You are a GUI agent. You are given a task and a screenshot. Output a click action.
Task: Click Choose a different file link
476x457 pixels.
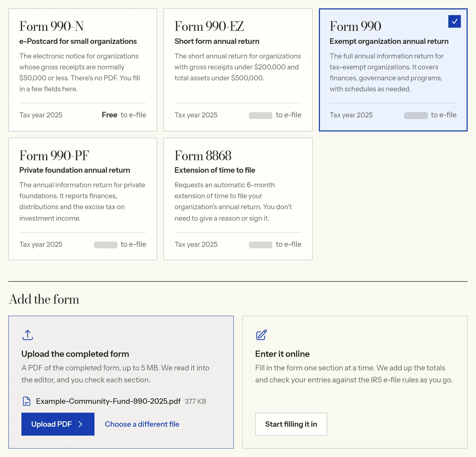click(142, 424)
